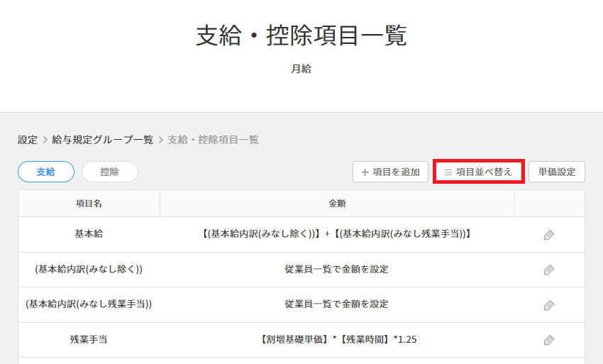Click the edit icon for 基本給 row
Viewport: 603px width, 364px height.
pos(549,235)
